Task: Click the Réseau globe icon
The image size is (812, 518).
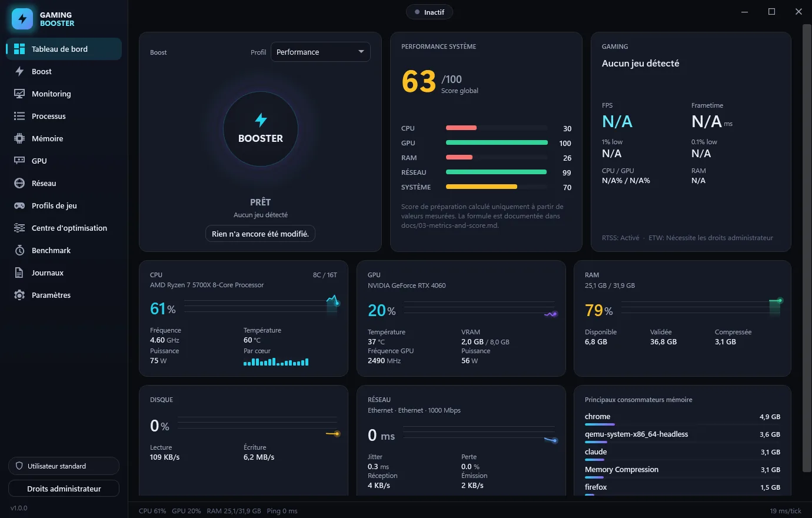Action: tap(19, 183)
